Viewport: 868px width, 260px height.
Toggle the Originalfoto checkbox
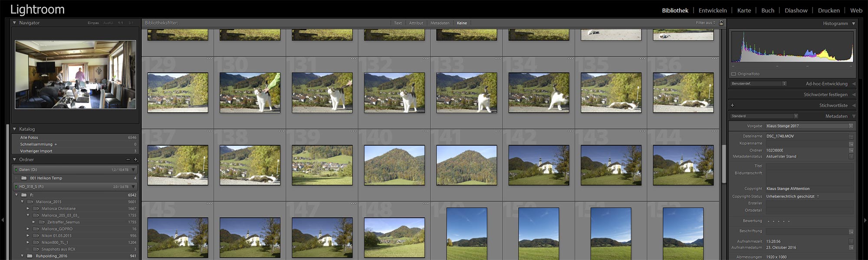click(x=734, y=74)
